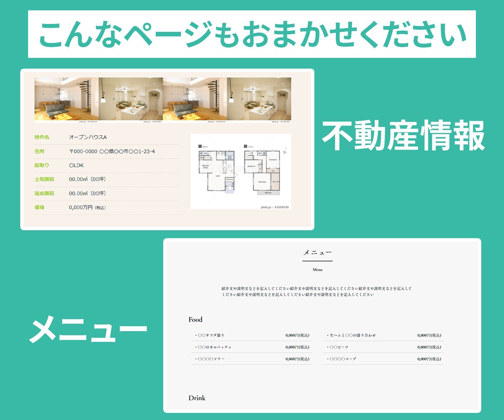
Task: Click the price beside ○○ビーフ
Action: 429,347
